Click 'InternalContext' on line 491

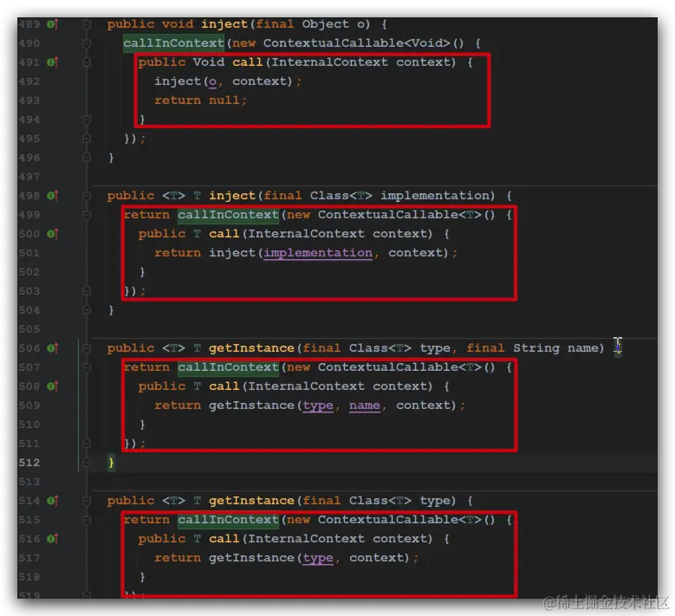pyautogui.click(x=329, y=62)
